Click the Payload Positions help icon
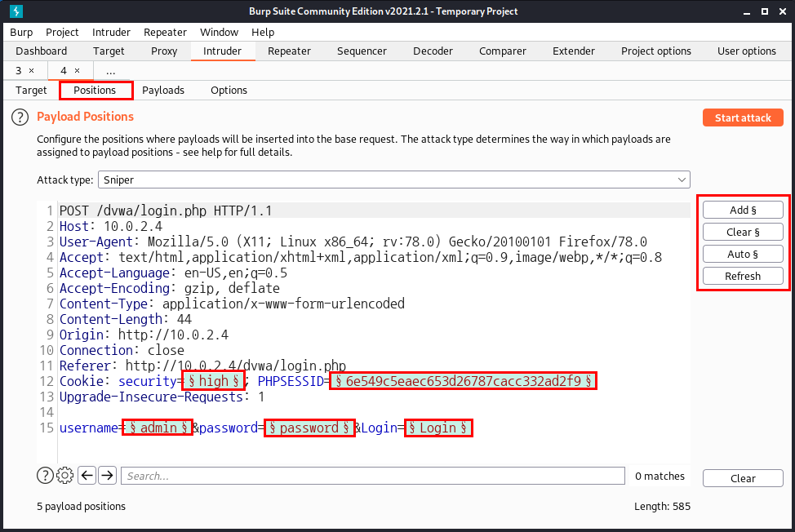 (x=20, y=117)
